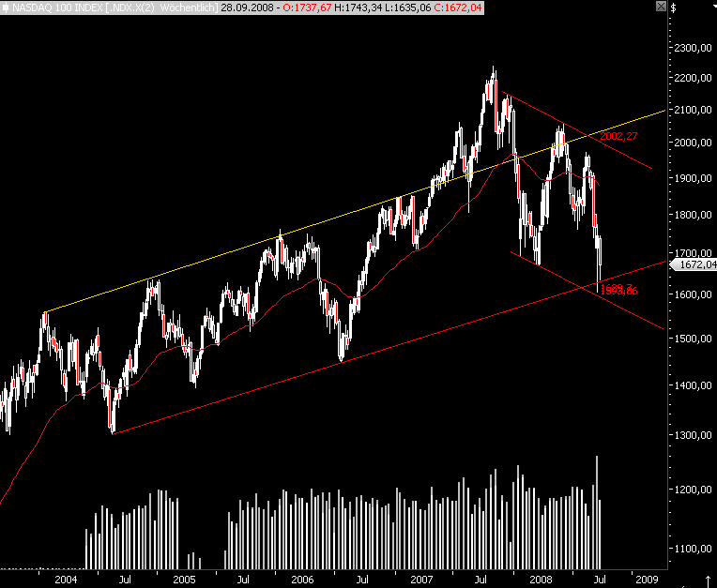Click the low value L:1635,06
Image resolution: width=717 pixels, height=588 pixels.
click(x=407, y=8)
